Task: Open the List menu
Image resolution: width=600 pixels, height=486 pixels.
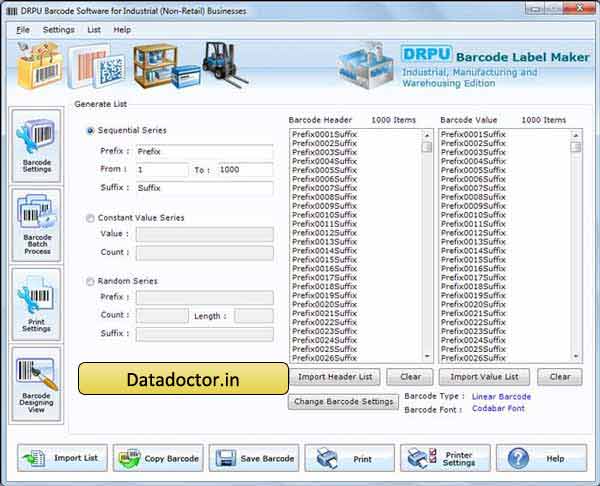Action: tap(94, 29)
